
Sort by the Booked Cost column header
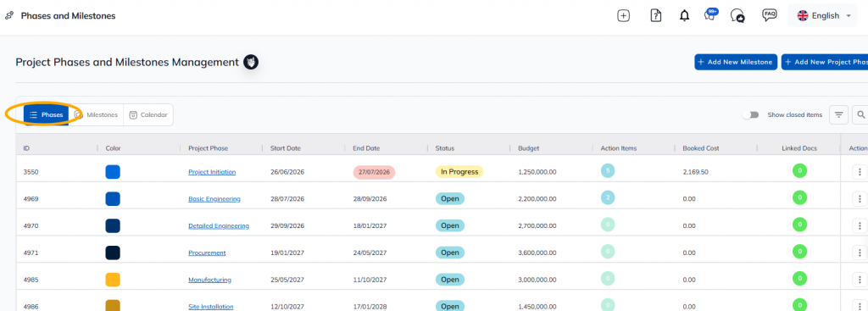click(701, 148)
